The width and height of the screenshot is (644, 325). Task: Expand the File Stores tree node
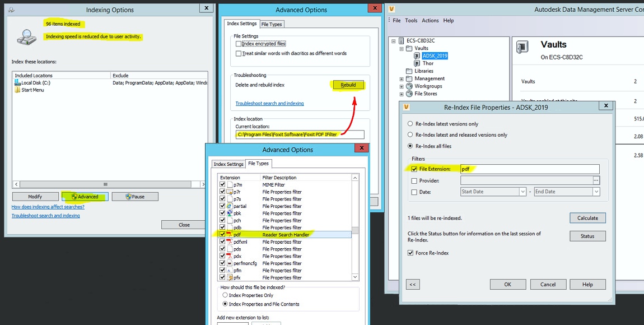pos(402,94)
